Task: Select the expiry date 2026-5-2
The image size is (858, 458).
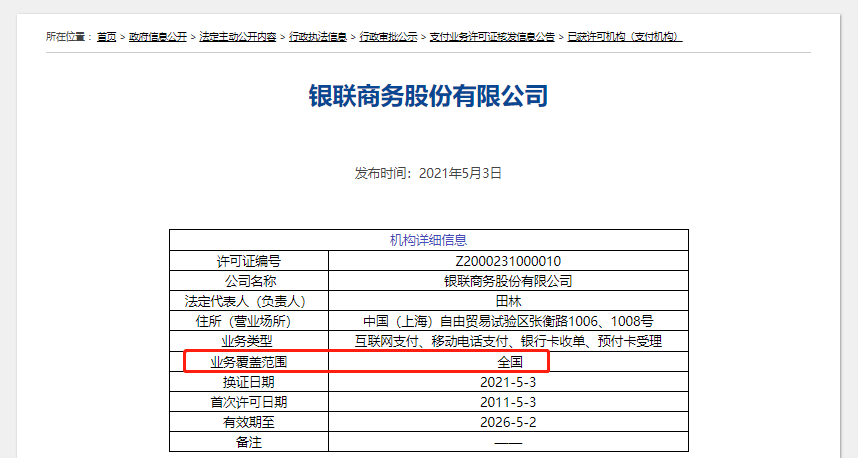Action: [x=508, y=422]
